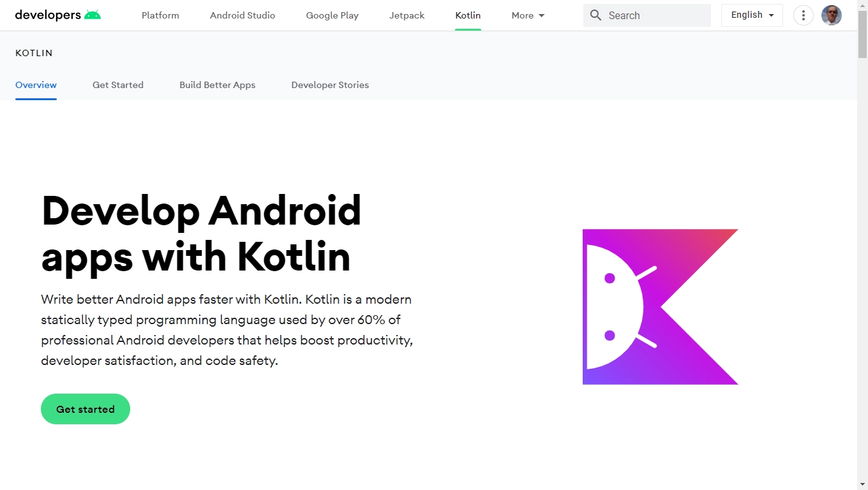868x490 pixels.
Task: Open the More dropdown chevron arrow
Action: [x=540, y=15]
